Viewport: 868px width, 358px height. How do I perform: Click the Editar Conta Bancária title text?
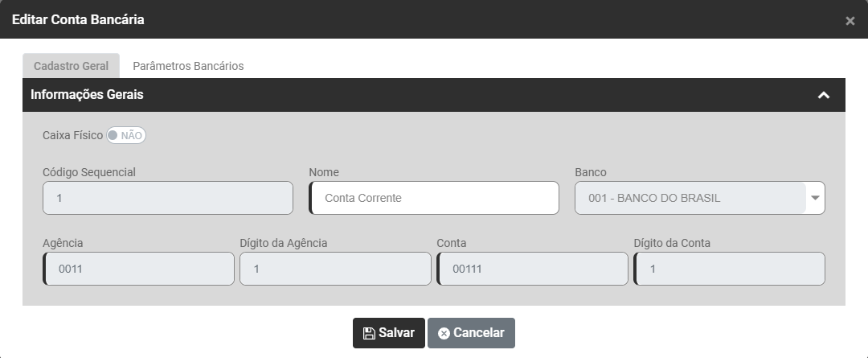tap(78, 19)
